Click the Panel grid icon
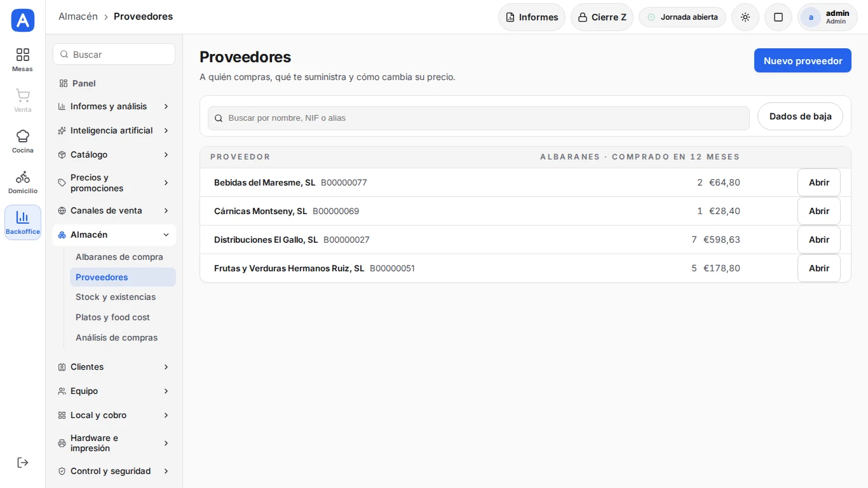This screenshot has height=488, width=868. (63, 83)
